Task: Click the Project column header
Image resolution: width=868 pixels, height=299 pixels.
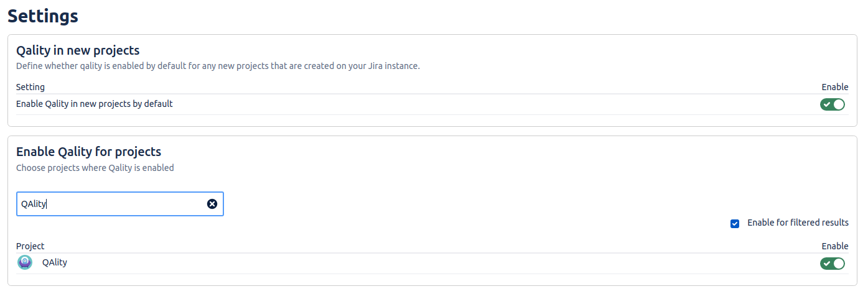Action: [30, 246]
